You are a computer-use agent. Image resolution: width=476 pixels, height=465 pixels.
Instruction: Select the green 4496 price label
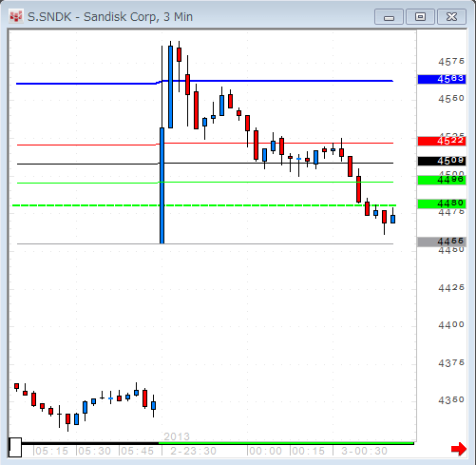(442, 180)
